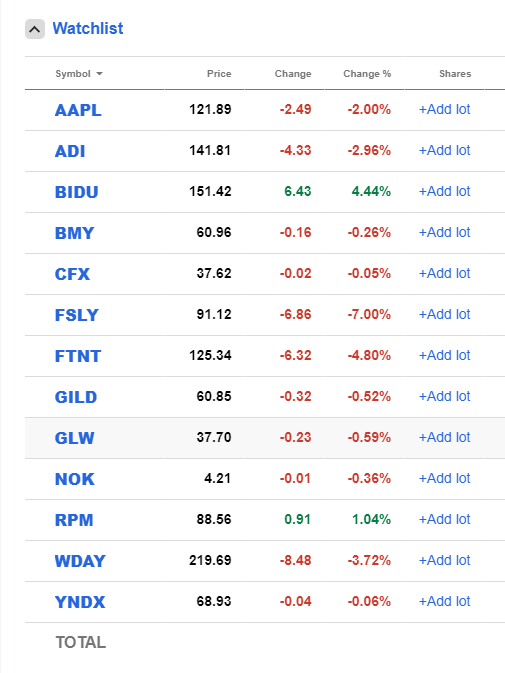Open the GLW ticker link
Image resolution: width=505 pixels, height=673 pixels.
coord(74,438)
